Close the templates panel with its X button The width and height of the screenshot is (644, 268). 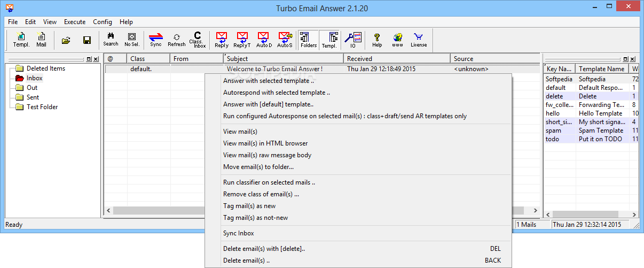[633, 59]
